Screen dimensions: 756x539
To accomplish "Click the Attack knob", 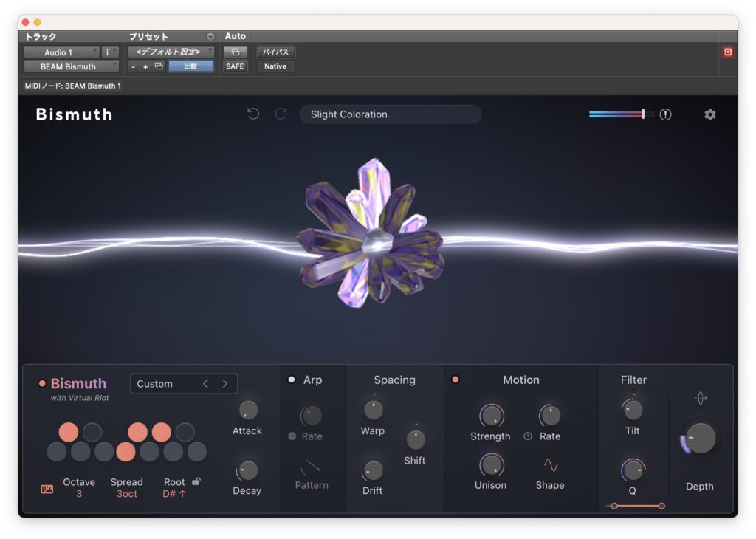I will point(248,411).
